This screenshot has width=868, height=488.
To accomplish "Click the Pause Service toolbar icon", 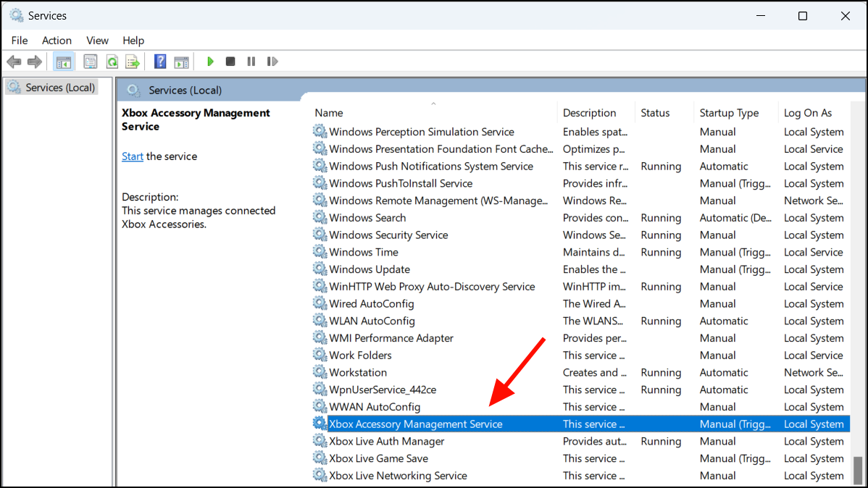I will [251, 62].
